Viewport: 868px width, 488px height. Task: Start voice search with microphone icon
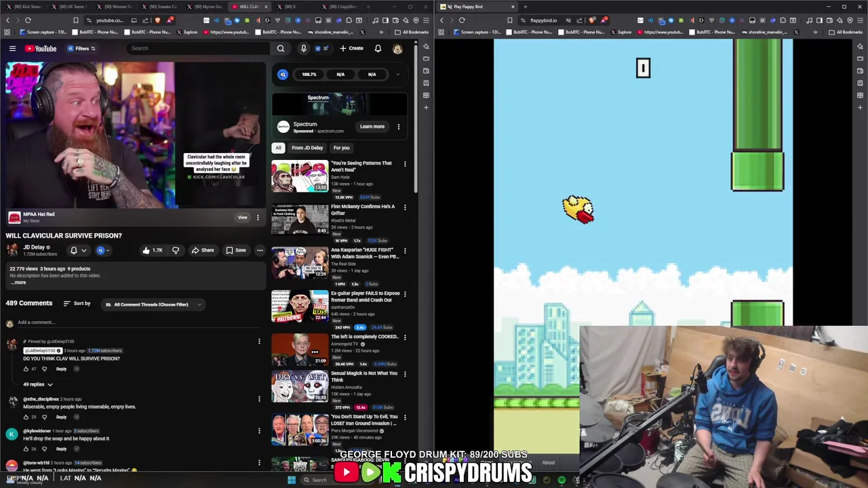[303, 48]
